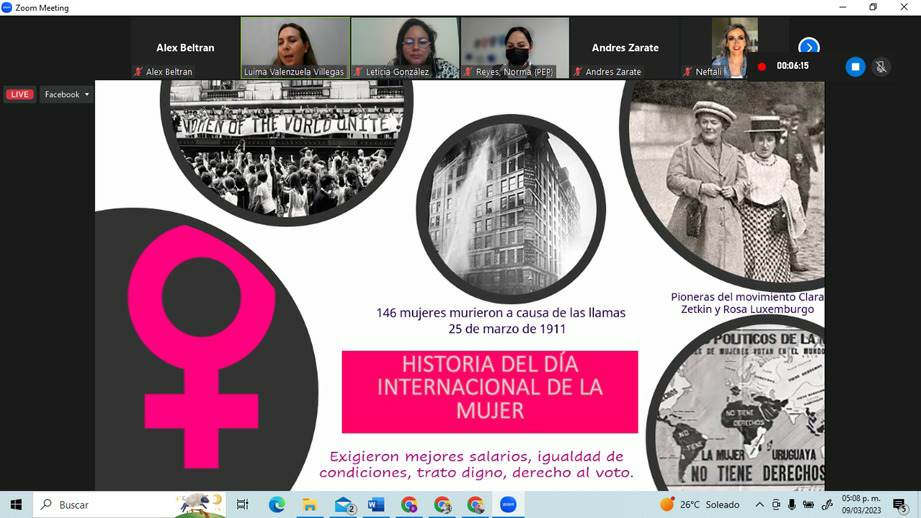Restore down the Zoom Meeting window

coord(873,7)
